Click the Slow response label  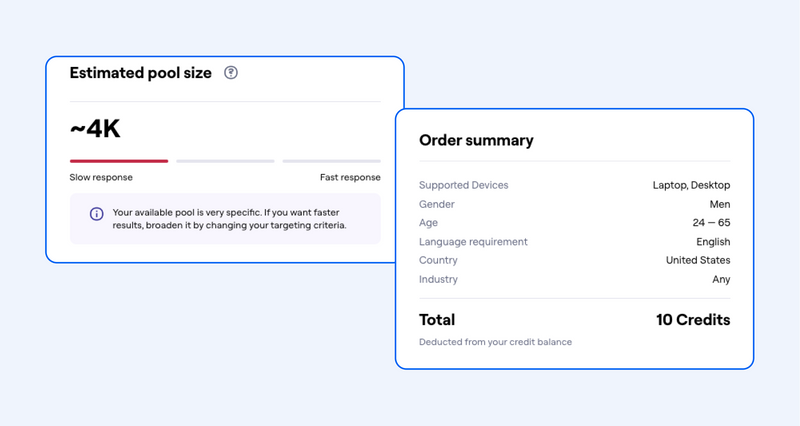click(101, 178)
